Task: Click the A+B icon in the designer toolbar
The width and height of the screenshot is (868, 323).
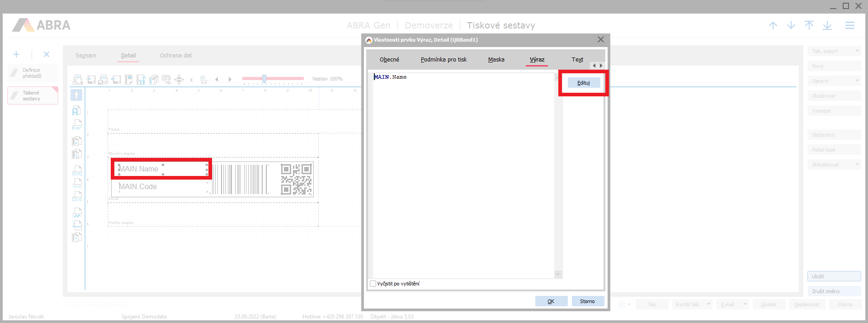Action: [204, 80]
